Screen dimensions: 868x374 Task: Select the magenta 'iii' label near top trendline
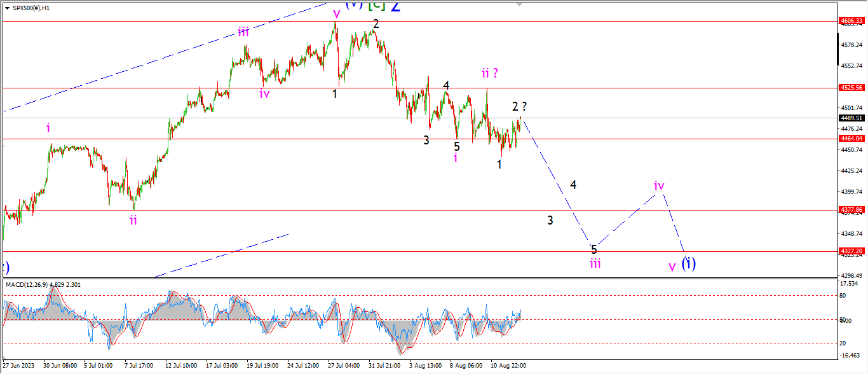244,32
